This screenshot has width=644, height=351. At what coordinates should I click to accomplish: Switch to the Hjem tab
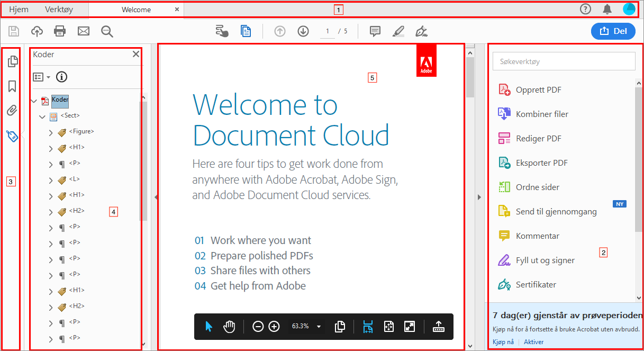pos(19,9)
